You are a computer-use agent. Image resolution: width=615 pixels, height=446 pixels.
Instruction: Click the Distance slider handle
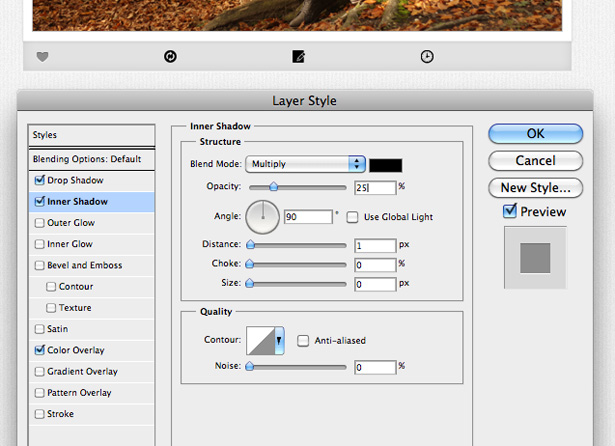[250, 245]
